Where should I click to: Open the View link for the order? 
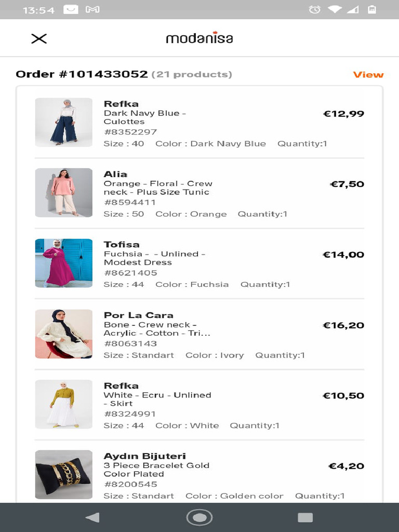(368, 75)
